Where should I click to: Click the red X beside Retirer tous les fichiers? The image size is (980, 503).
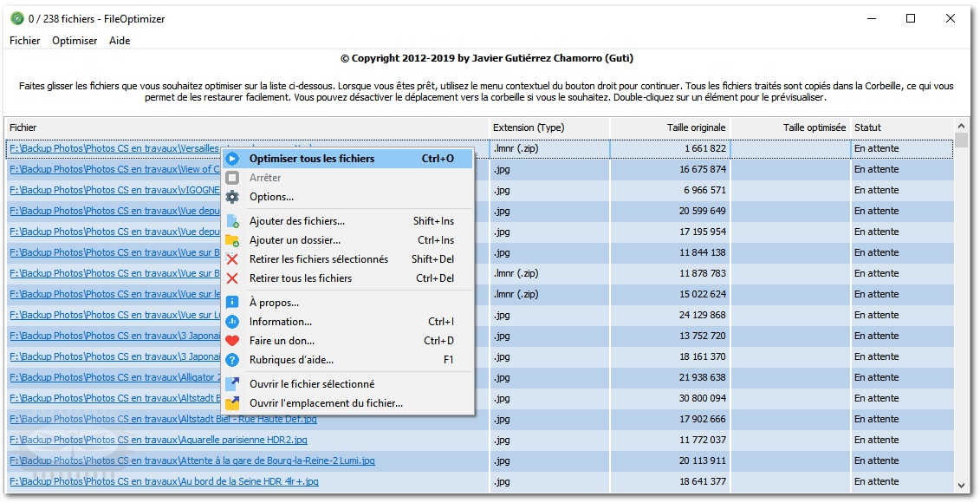coord(232,278)
